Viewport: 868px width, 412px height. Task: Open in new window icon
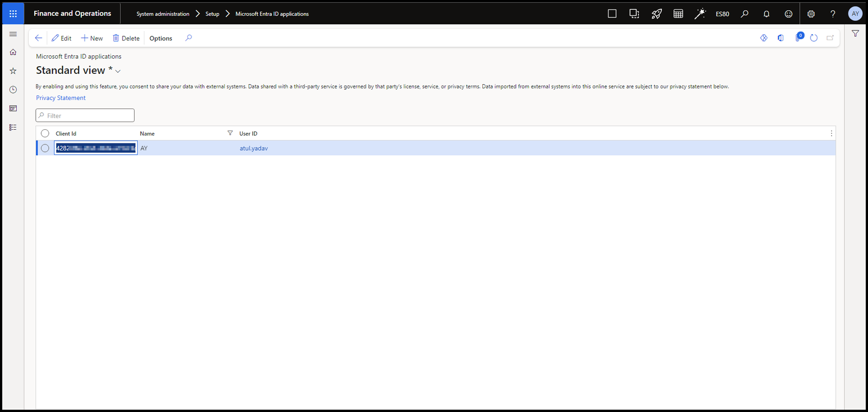830,38
